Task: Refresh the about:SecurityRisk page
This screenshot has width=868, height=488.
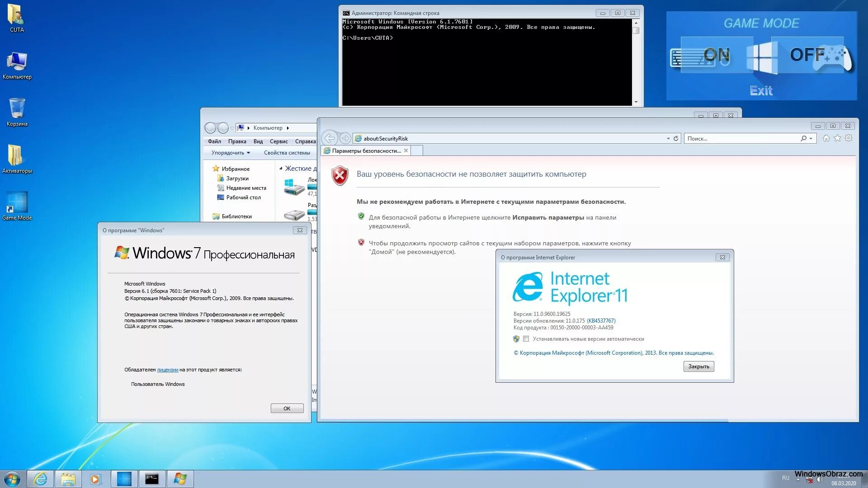Action: click(x=676, y=139)
